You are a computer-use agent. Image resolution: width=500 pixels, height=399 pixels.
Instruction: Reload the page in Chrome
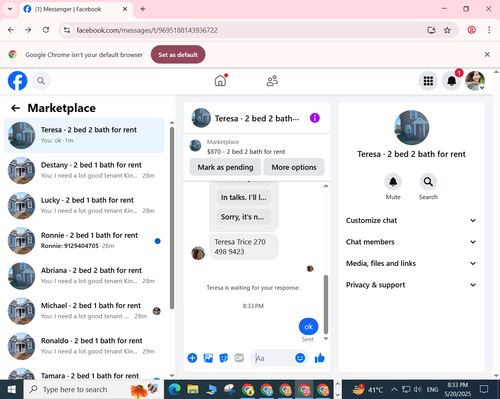point(46,30)
